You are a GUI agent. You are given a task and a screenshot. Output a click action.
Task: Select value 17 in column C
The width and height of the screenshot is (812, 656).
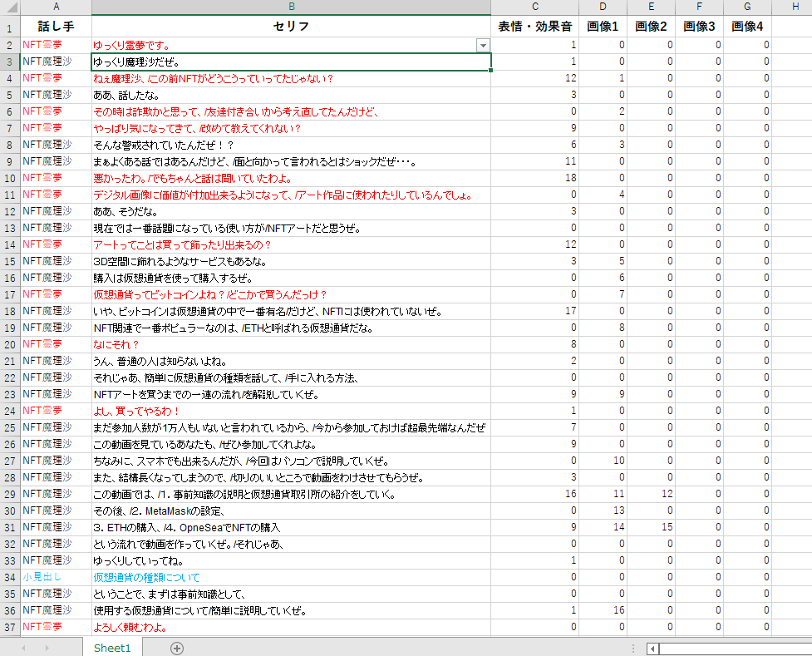[x=535, y=311]
